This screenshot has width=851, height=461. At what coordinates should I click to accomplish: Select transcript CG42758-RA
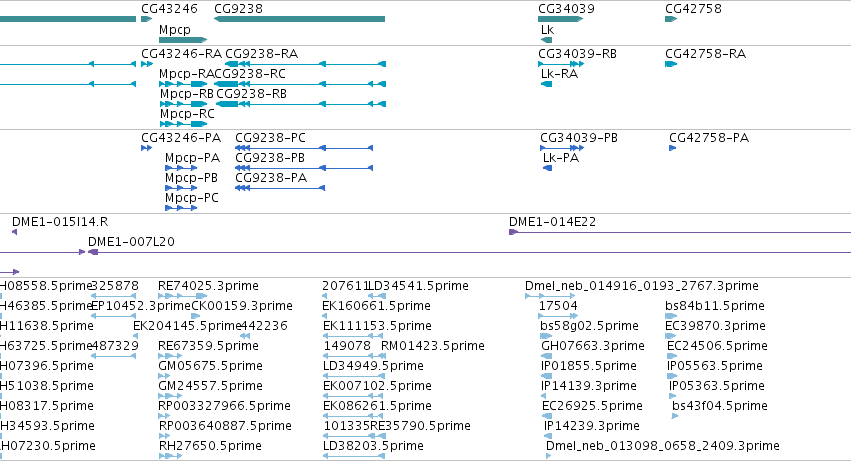click(705, 54)
